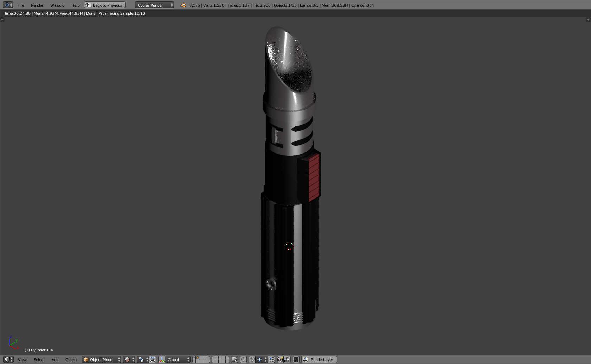The height and width of the screenshot is (364, 591).
Task: Open the Object Mode dropdown
Action: (102, 359)
